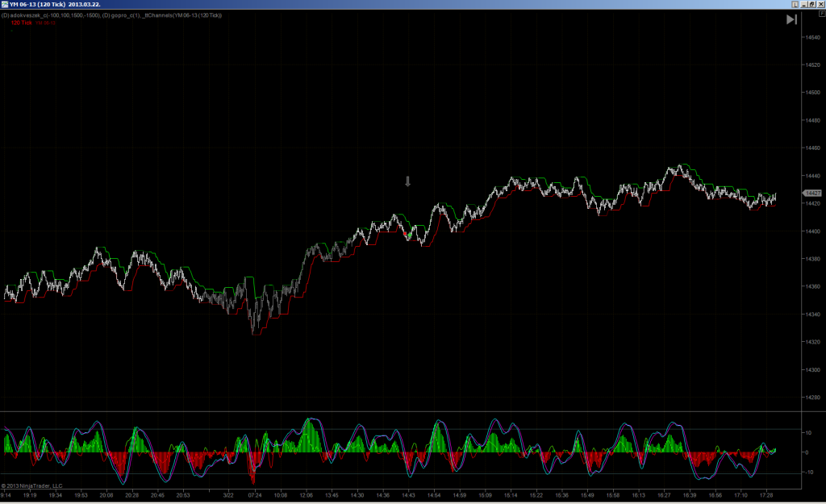The image size is (826, 504).
Task: Click the 12:06 time axis label
Action: click(306, 495)
